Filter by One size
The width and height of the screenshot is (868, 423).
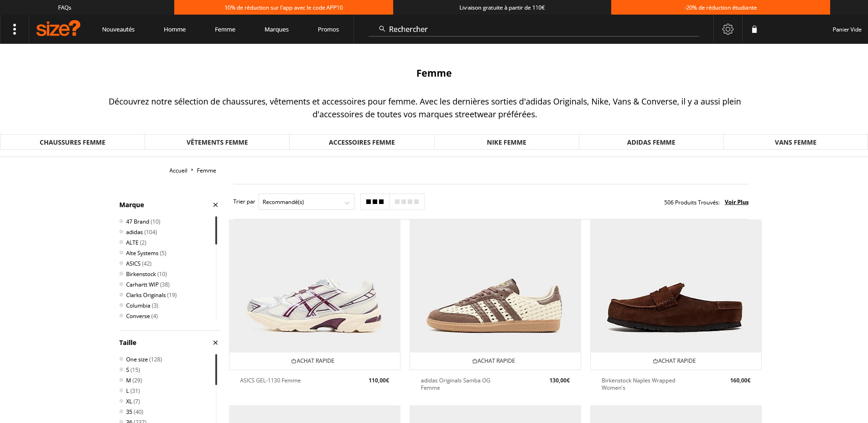click(140, 359)
